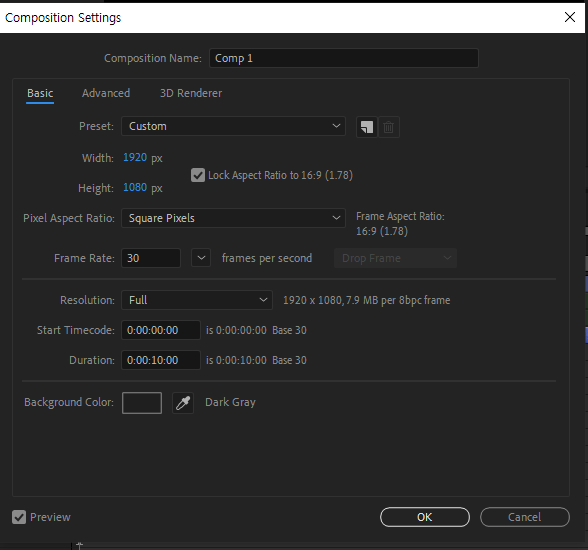Select the Basic tab

(x=40, y=93)
